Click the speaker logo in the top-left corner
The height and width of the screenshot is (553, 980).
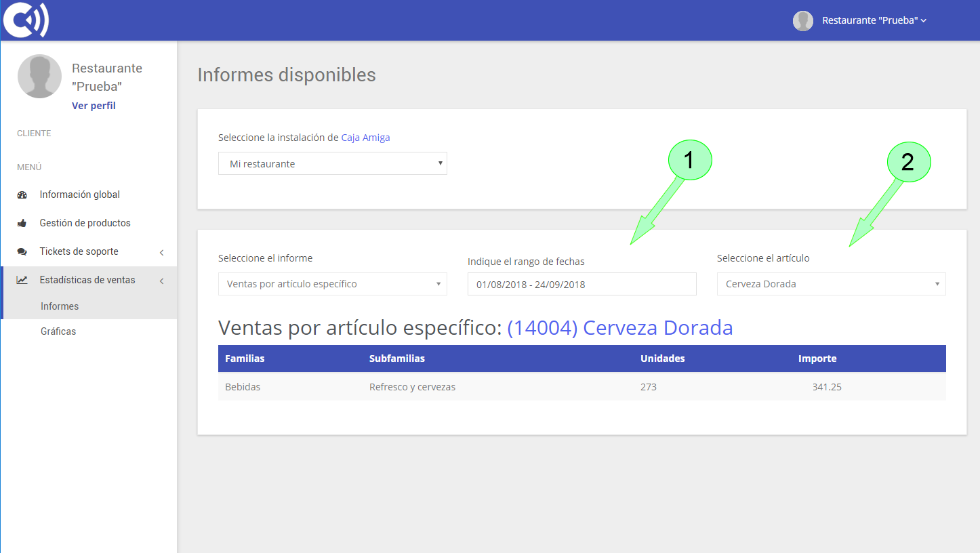click(25, 20)
